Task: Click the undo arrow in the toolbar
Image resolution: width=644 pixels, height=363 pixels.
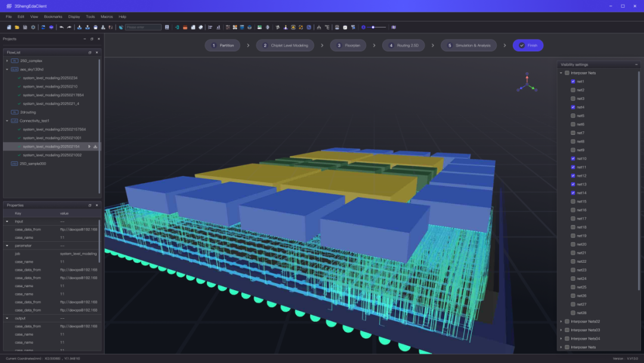Action: click(61, 27)
